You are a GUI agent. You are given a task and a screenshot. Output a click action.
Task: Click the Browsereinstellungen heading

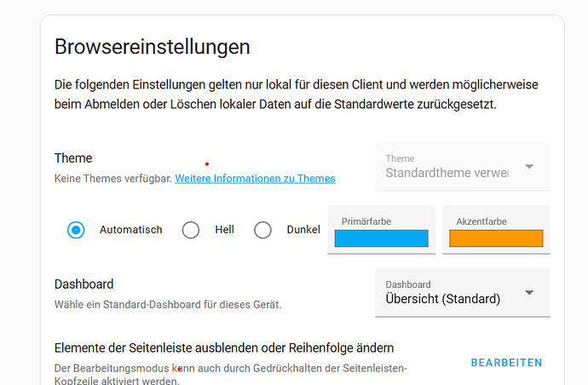point(152,46)
